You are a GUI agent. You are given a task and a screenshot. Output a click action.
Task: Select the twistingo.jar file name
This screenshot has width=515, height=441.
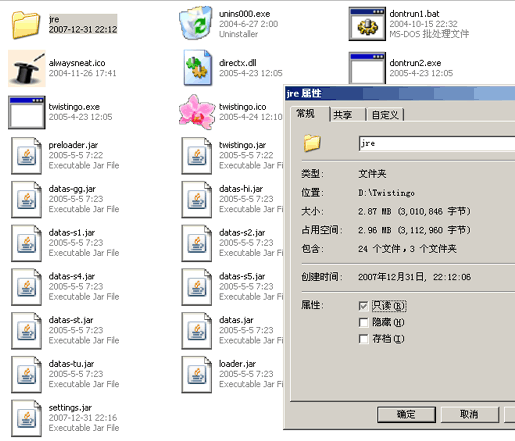click(243, 145)
